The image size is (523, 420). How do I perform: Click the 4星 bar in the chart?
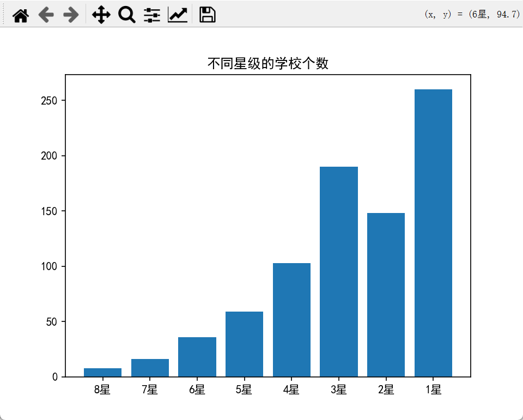tap(291, 320)
